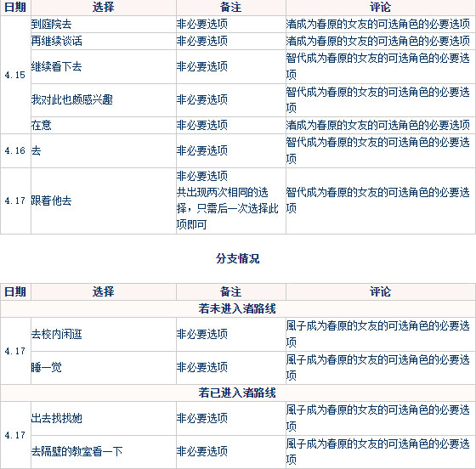
Task: Click the 选择 header in the first table
Action: tap(103, 8)
